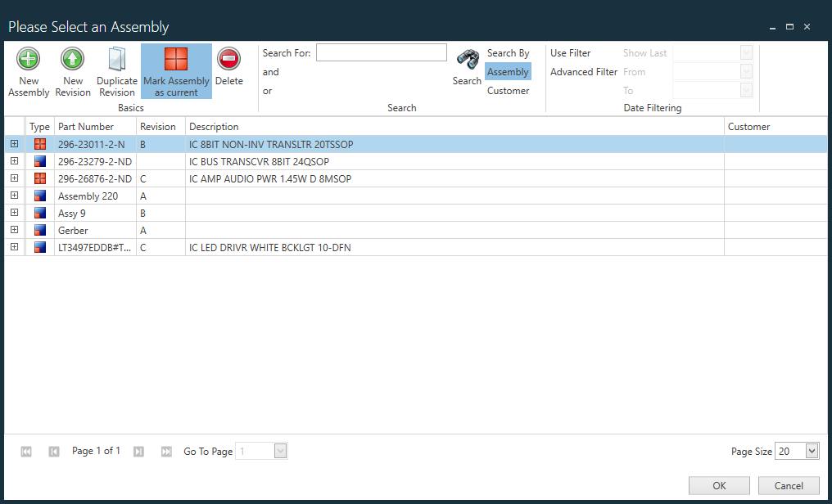832x504 pixels.
Task: Delete the selected assembly
Action: pos(228,70)
